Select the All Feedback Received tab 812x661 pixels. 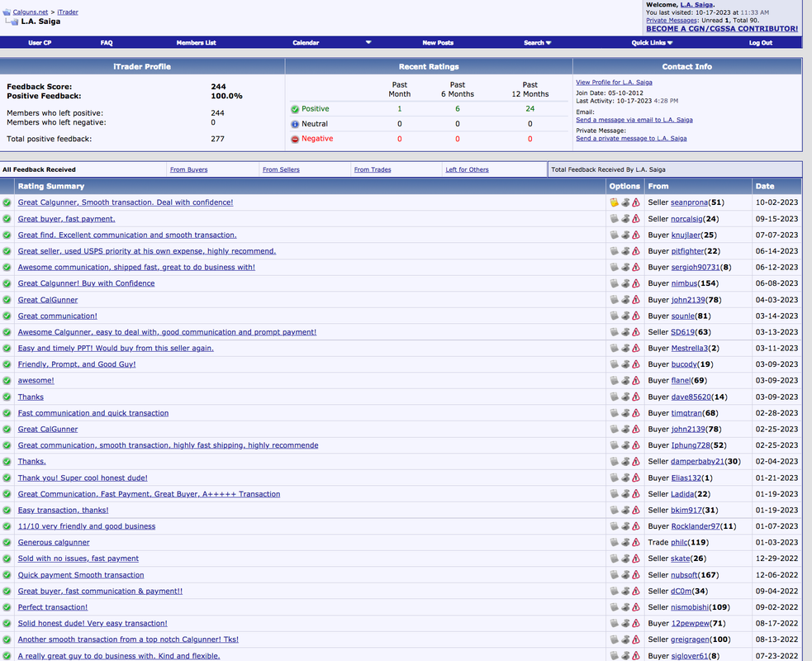(x=39, y=169)
